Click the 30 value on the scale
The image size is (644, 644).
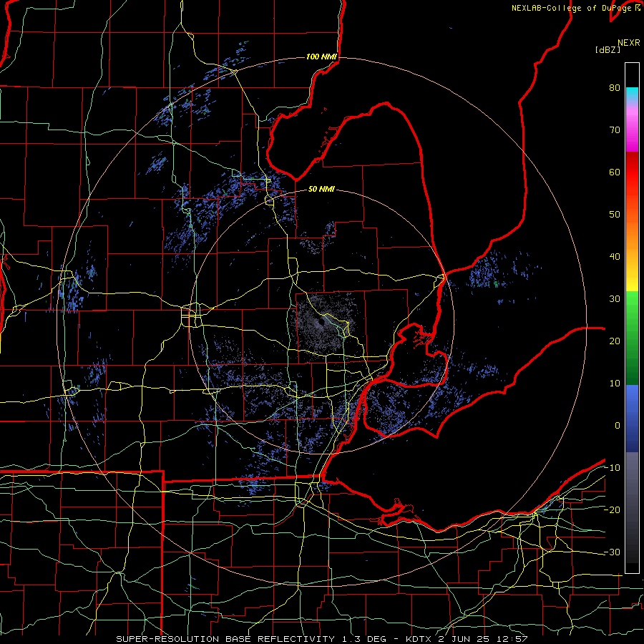[x=615, y=299]
